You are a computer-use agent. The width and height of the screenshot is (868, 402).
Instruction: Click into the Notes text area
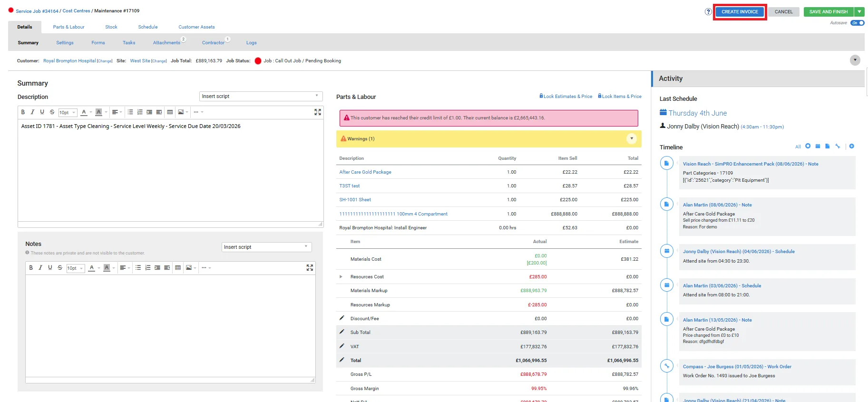170,326
